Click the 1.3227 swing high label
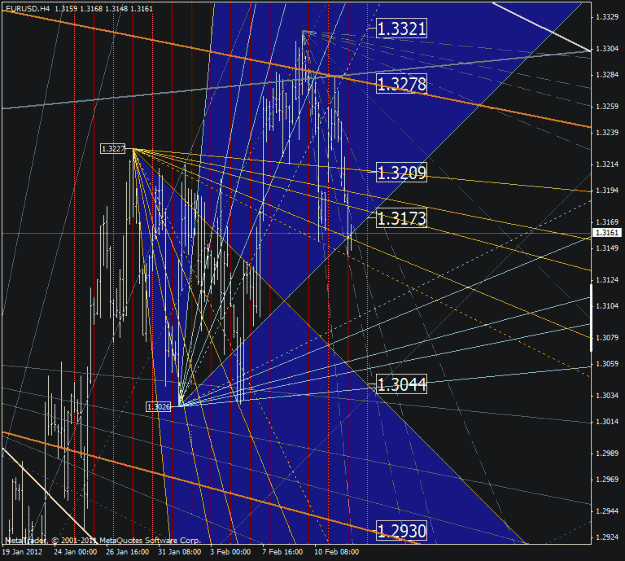This screenshot has height=561, width=625. tap(113, 149)
